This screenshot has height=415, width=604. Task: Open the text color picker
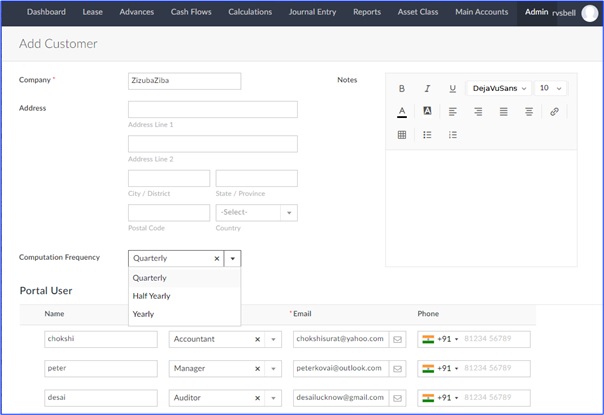402,112
